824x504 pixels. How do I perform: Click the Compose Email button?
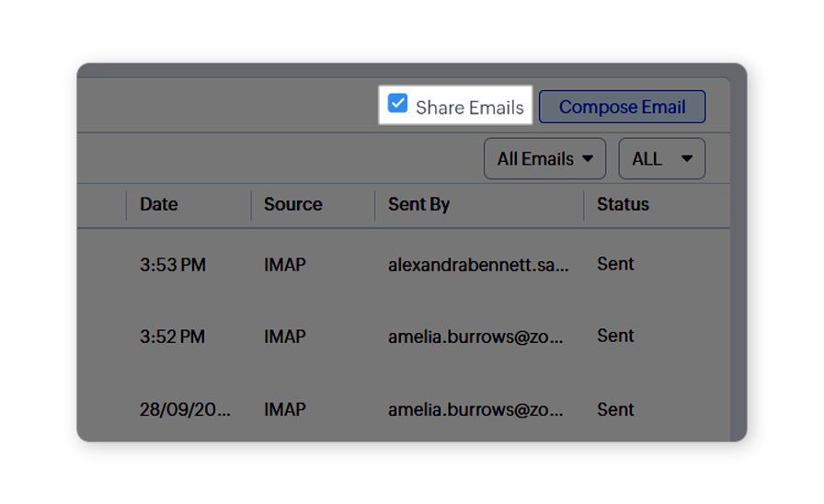[622, 107]
